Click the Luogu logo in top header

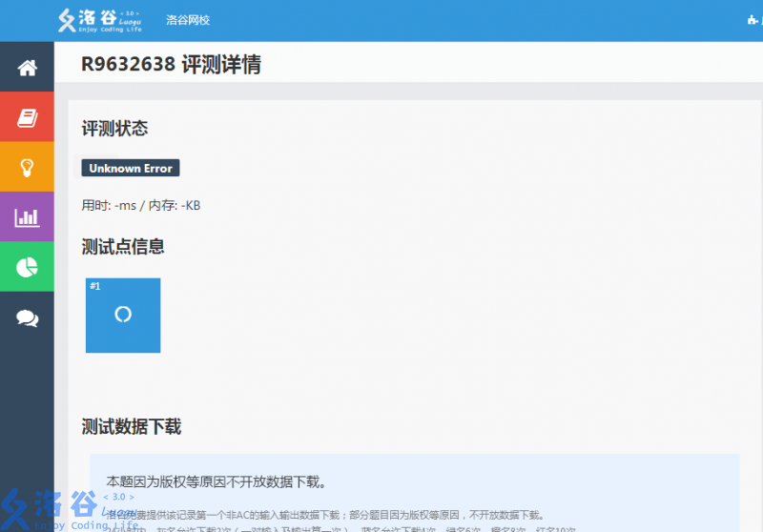pos(99,20)
